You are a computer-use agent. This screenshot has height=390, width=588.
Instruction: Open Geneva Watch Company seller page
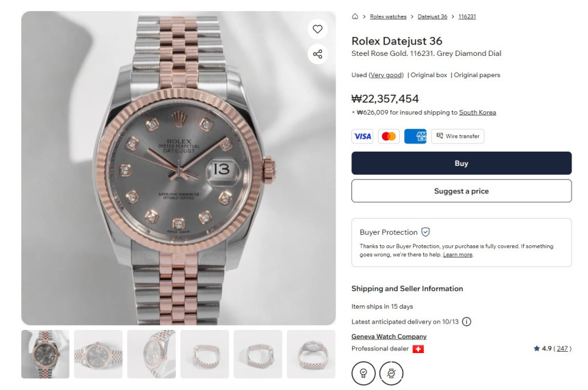point(388,337)
